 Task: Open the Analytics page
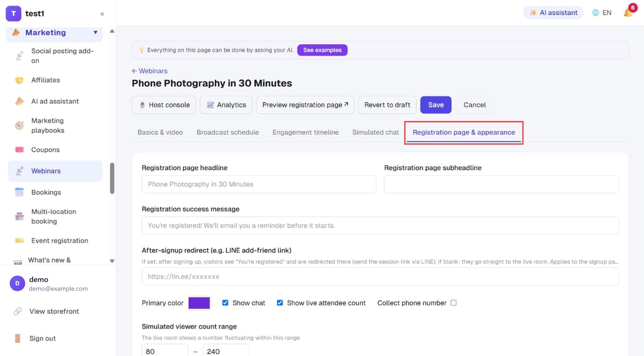pyautogui.click(x=226, y=105)
